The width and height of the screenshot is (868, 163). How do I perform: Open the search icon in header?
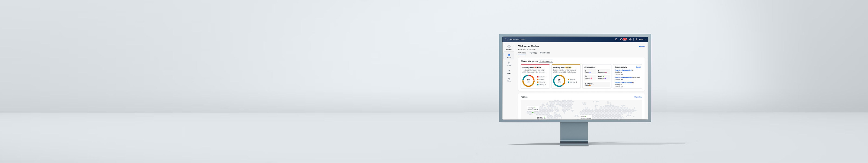(x=616, y=39)
